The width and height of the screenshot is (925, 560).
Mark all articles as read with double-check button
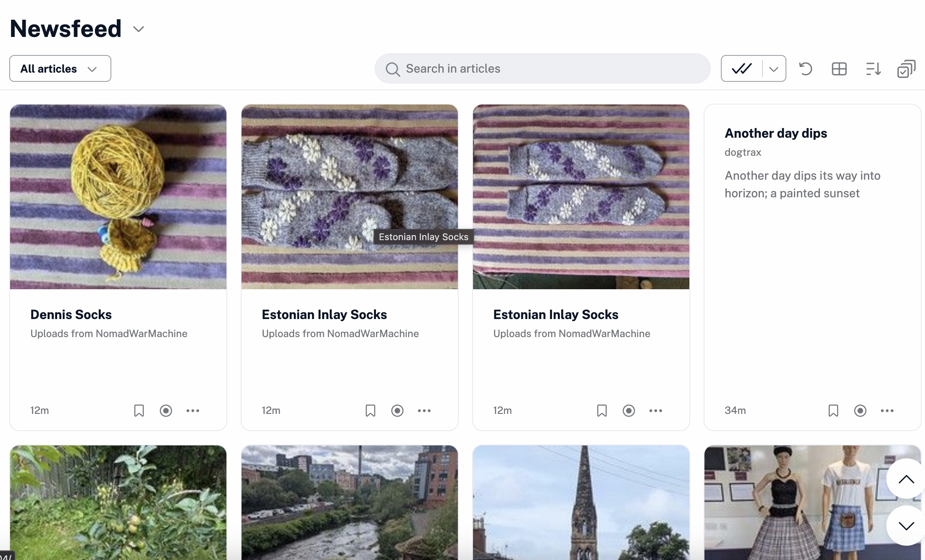742,68
